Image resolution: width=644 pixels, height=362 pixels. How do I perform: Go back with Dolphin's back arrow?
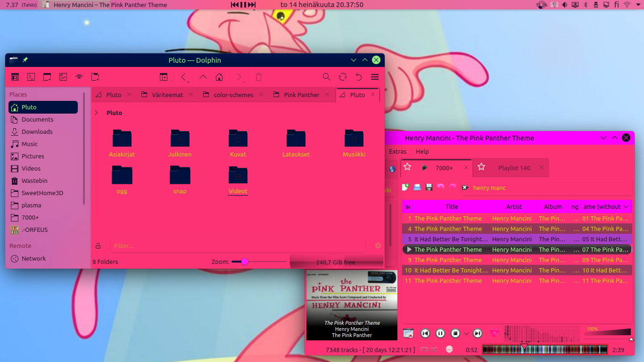pos(184,77)
